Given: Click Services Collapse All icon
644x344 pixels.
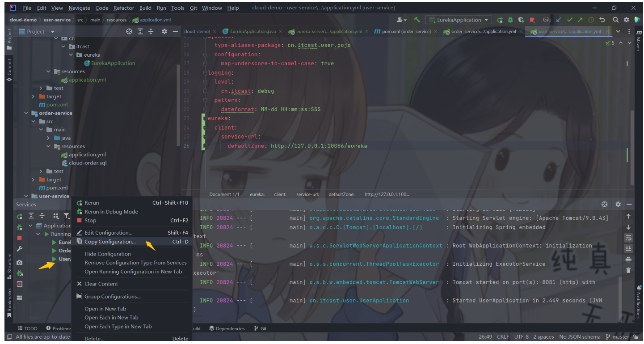Looking at the screenshot, I should [x=42, y=216].
